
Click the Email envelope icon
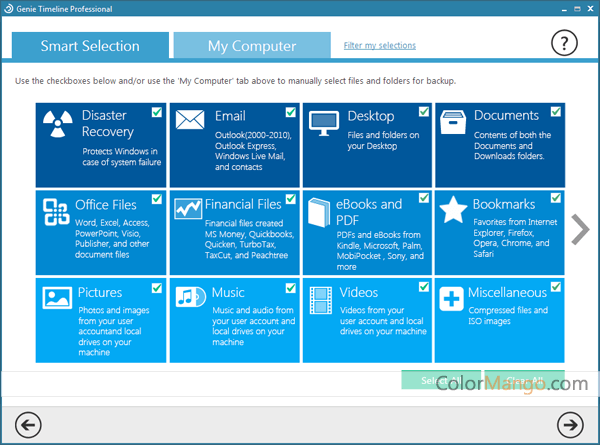tap(190, 119)
